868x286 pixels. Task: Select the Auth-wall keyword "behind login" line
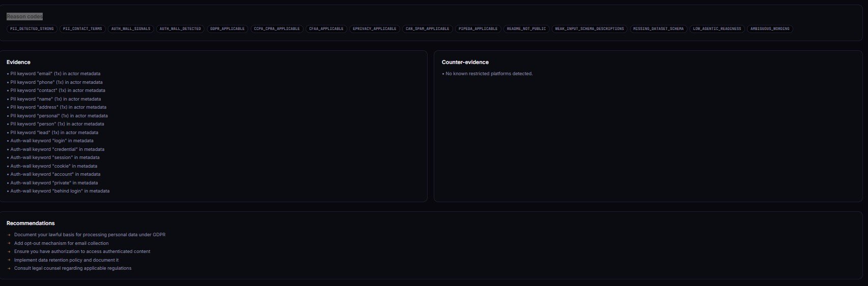click(x=58, y=191)
